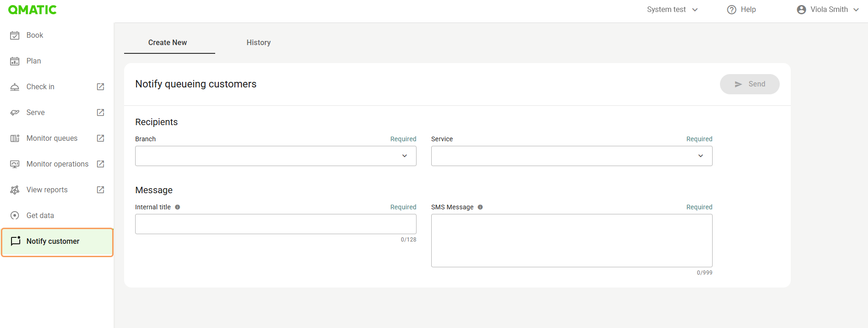Click the Recipients section heading

[x=156, y=122]
